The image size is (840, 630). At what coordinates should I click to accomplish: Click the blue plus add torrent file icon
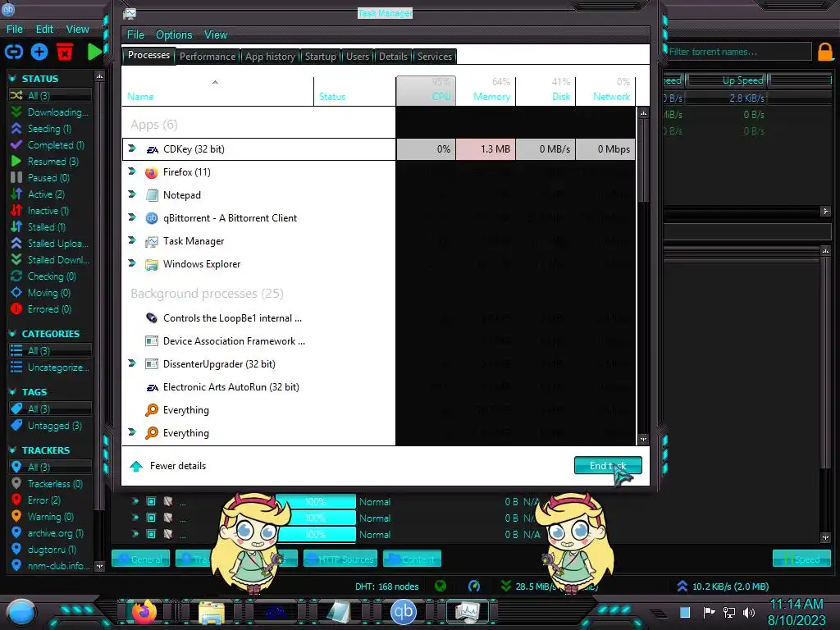click(x=39, y=52)
